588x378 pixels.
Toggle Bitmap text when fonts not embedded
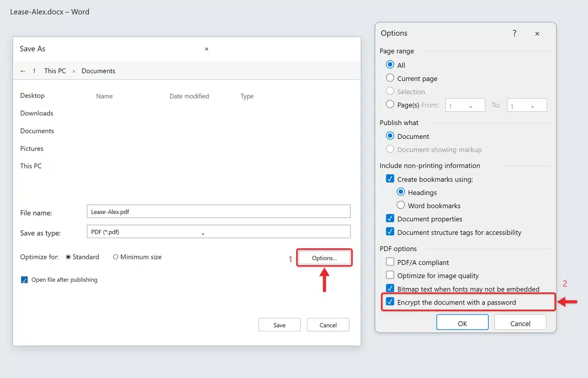click(x=390, y=288)
